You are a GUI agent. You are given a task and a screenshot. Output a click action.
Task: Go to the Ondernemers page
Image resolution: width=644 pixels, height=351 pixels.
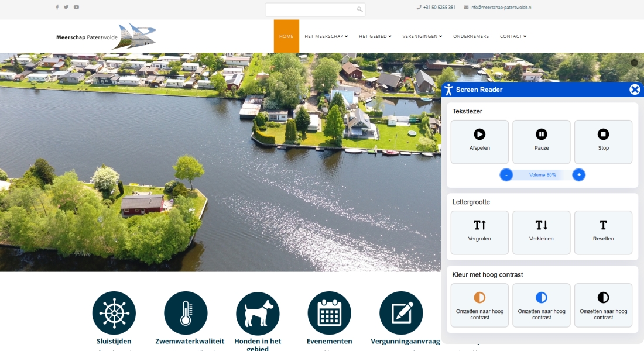coord(471,36)
